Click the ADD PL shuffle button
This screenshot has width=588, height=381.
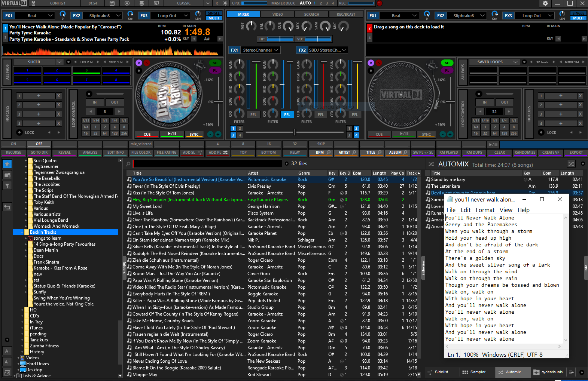click(x=218, y=153)
